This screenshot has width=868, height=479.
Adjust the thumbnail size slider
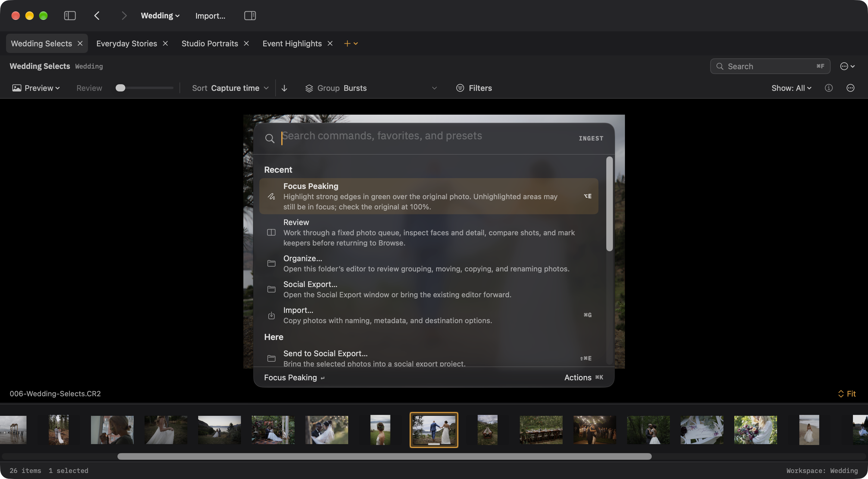pos(120,88)
